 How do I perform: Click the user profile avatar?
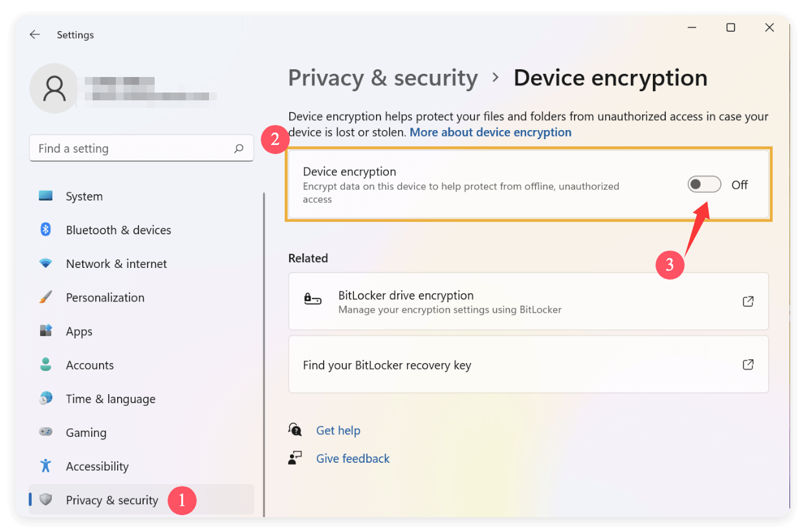point(54,88)
